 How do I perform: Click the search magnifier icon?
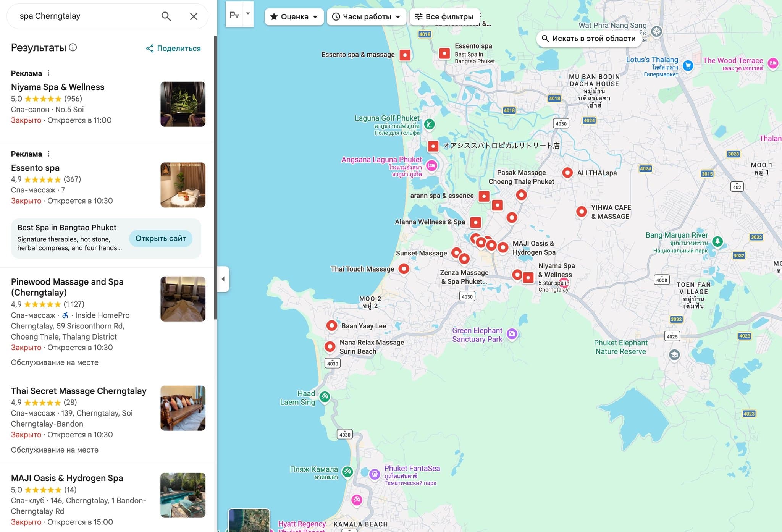(166, 16)
